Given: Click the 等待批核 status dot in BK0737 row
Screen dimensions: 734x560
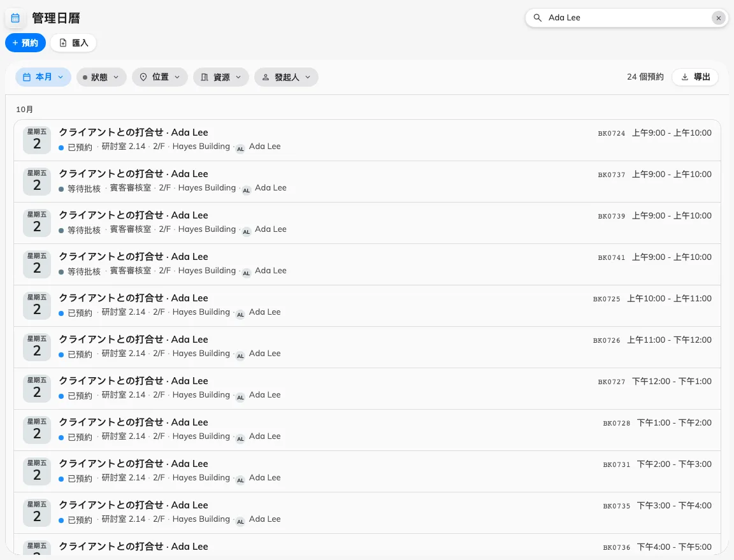Looking at the screenshot, I should [x=61, y=189].
